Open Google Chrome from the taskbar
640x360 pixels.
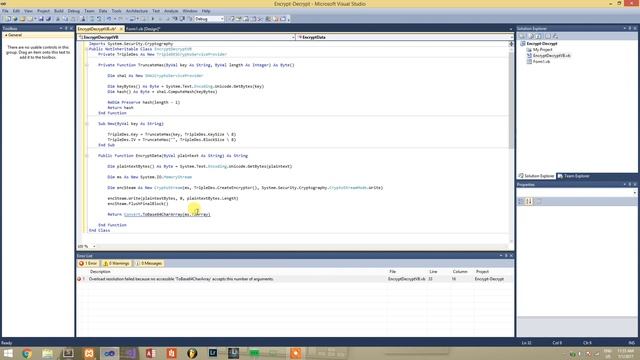[27, 353]
